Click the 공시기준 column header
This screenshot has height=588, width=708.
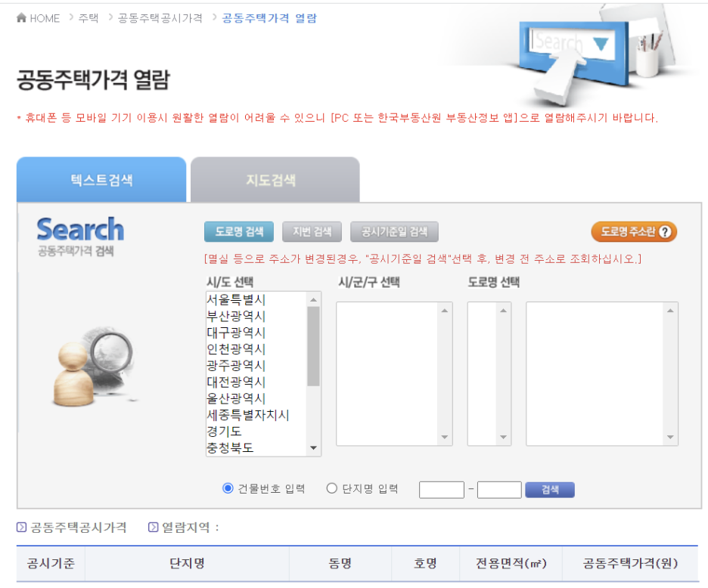51,563
